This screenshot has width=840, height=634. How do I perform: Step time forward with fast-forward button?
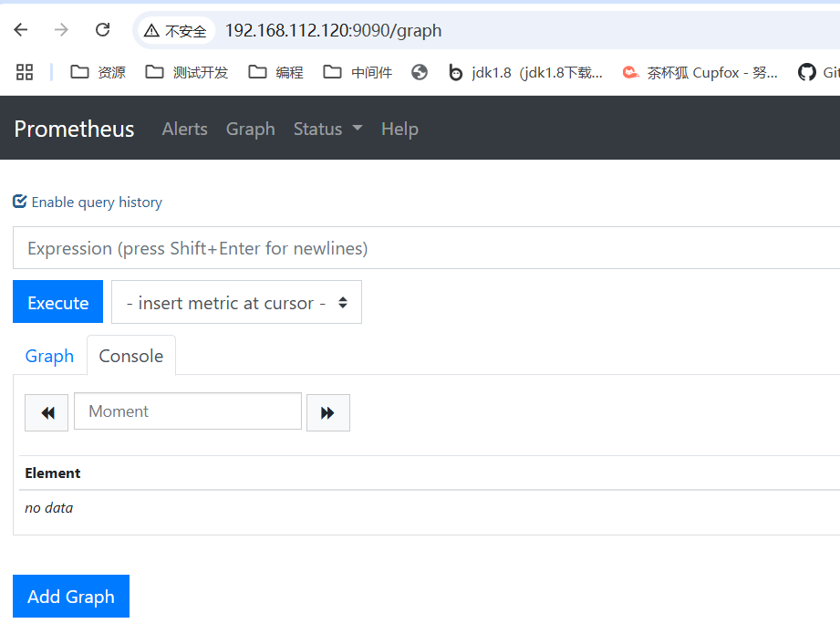[327, 412]
